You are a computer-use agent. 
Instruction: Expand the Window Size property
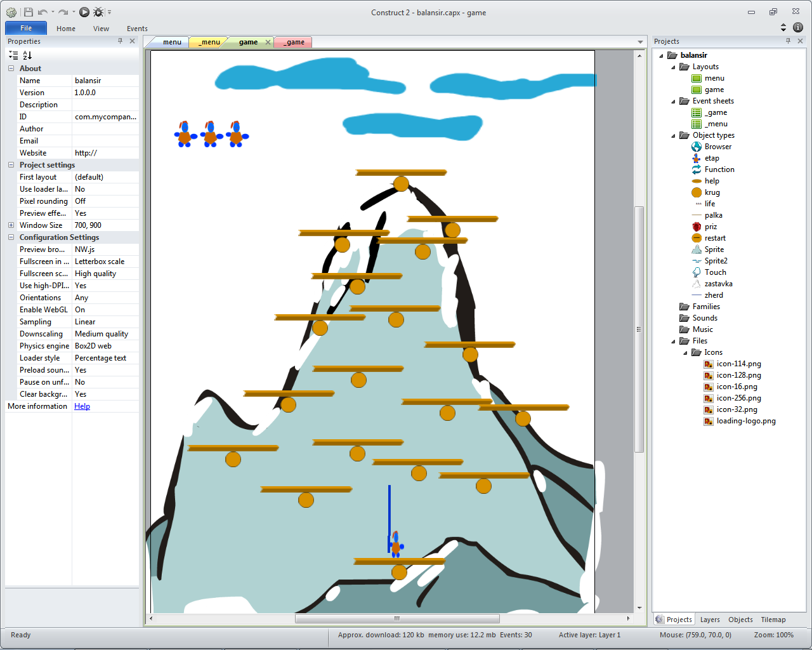click(11, 225)
